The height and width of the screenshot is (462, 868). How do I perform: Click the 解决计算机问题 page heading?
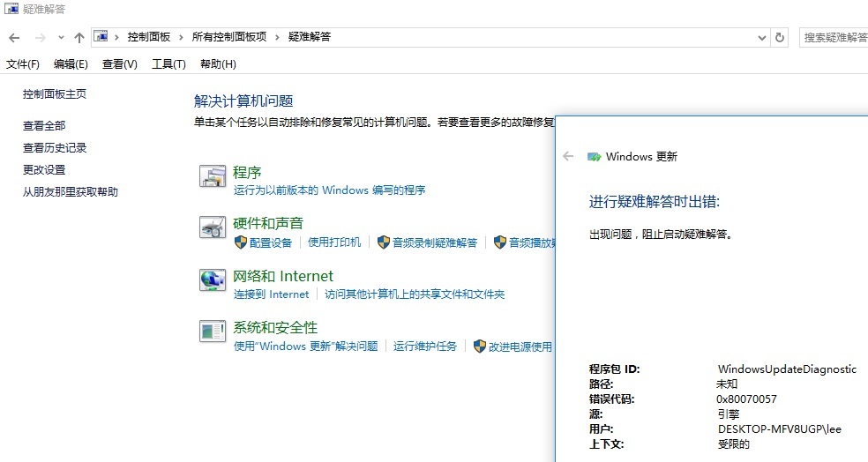[243, 101]
